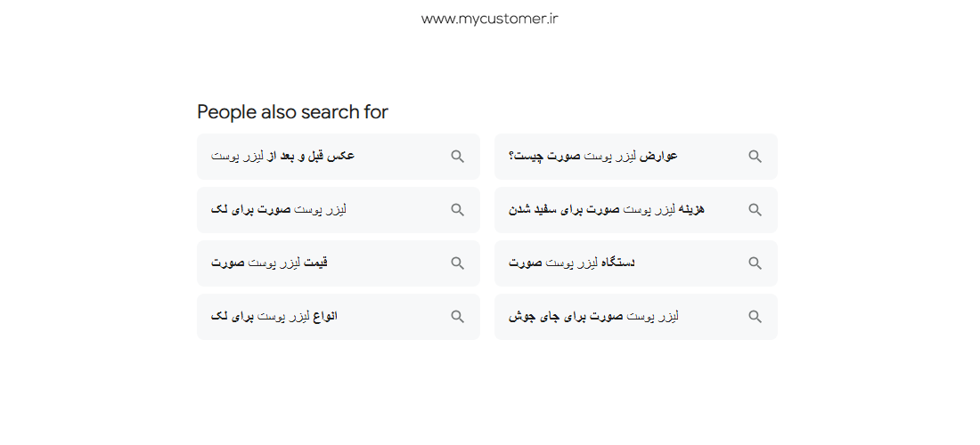Click search icon beside دستگاه لیزر پوست صورت

point(755,263)
